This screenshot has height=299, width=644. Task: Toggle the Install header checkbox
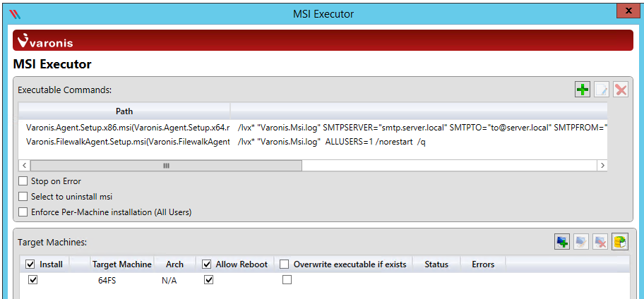(30, 264)
